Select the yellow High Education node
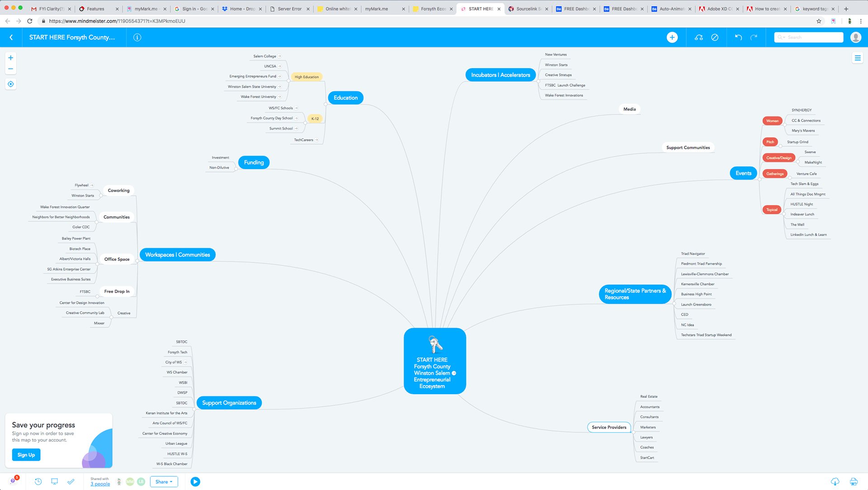 coord(307,77)
